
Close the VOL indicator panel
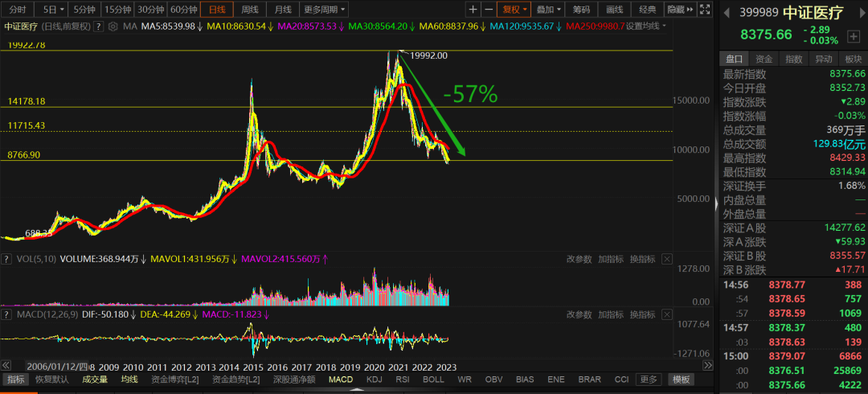pyautogui.click(x=667, y=259)
